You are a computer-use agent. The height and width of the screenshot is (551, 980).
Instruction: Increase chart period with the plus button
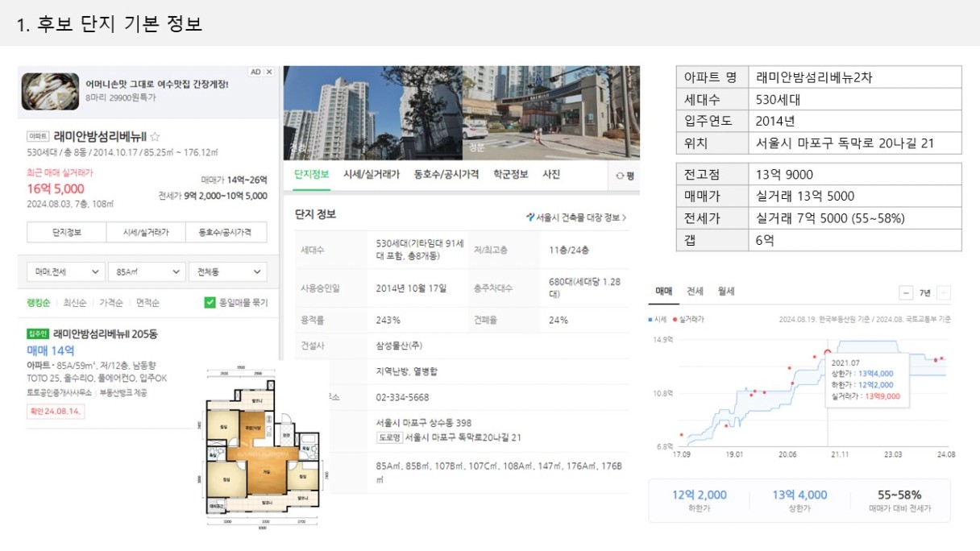[944, 293]
